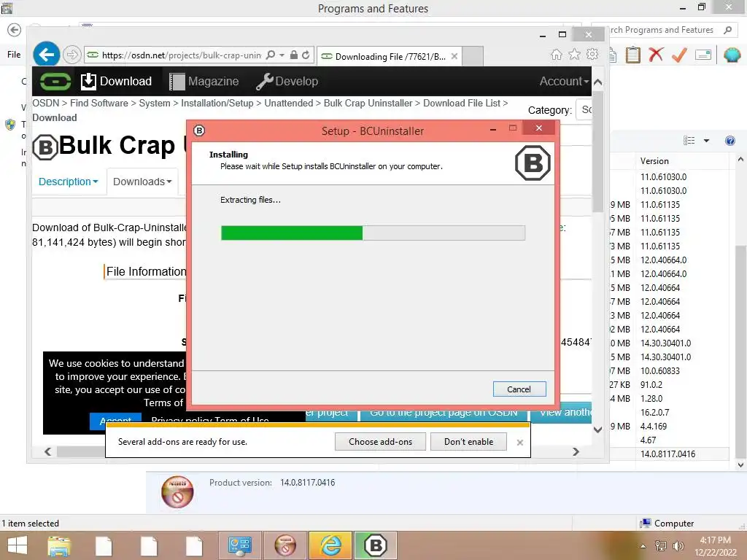Open the Magazine menu item
This screenshot has height=560, width=747.
click(x=204, y=82)
